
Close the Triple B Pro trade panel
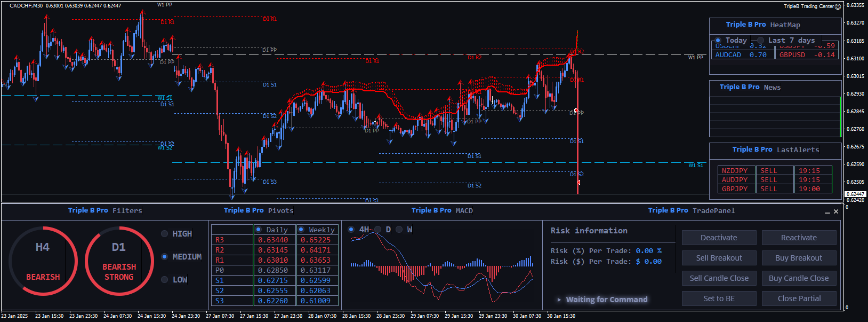coord(836,211)
